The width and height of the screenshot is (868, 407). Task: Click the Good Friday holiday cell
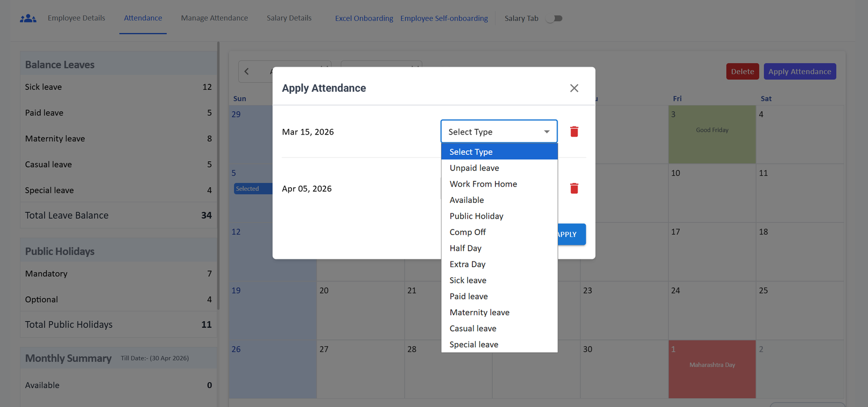[x=712, y=135]
